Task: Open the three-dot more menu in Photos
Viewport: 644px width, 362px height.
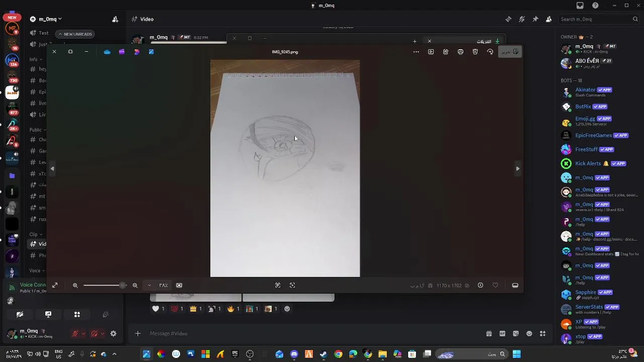Action: (416, 52)
